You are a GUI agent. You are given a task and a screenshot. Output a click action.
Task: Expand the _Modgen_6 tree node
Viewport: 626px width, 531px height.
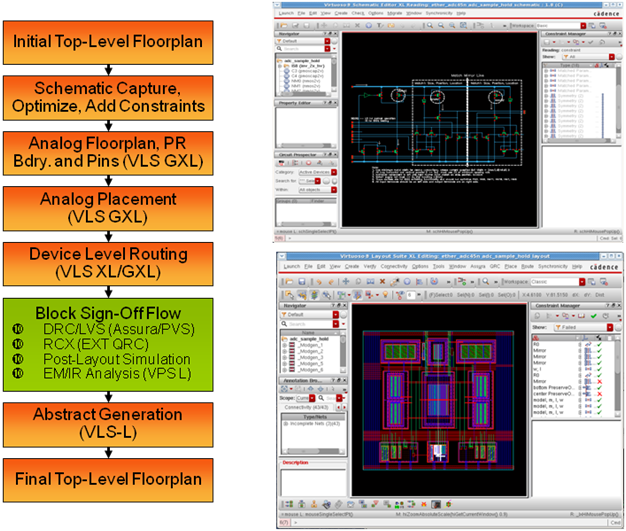[x=285, y=370]
